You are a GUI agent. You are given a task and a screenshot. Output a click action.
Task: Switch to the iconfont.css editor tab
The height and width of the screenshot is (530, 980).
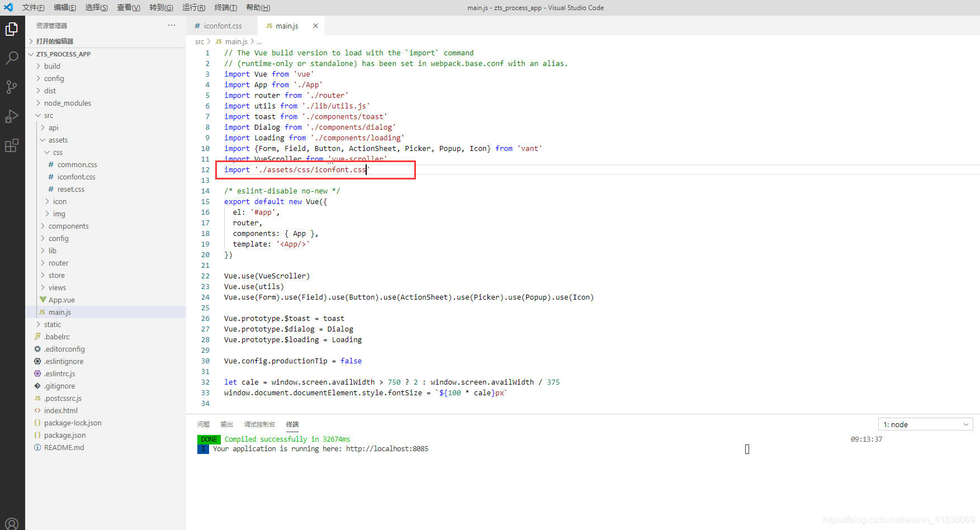(222, 26)
